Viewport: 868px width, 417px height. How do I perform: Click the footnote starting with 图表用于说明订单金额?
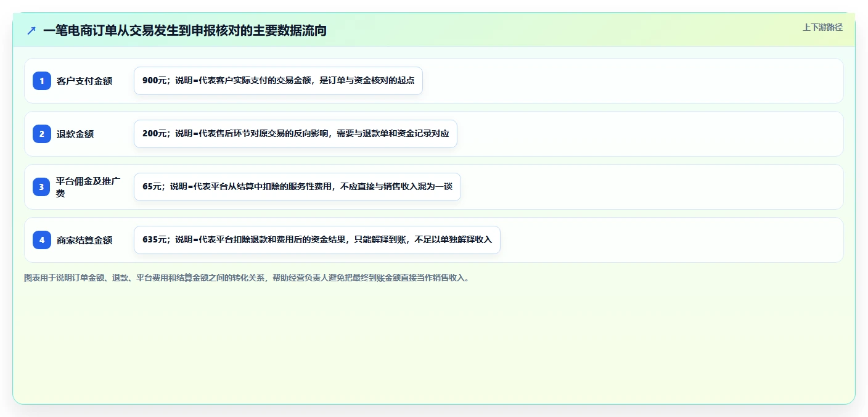(248, 278)
